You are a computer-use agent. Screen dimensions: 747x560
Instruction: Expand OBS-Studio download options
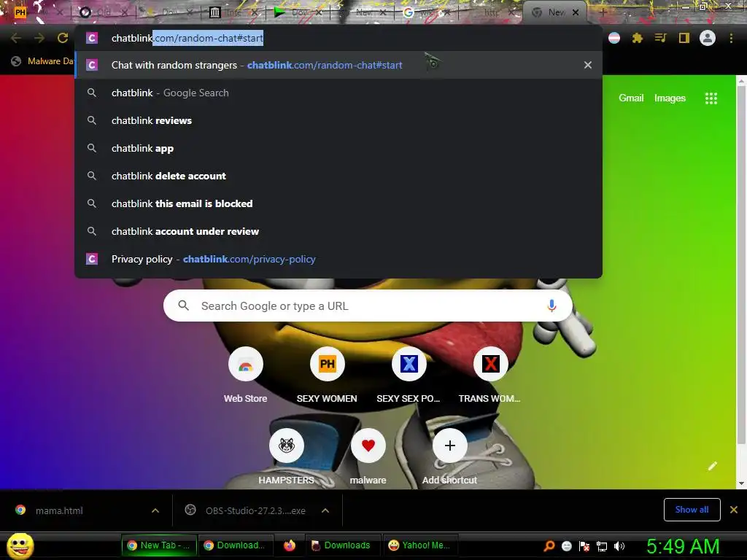(325, 510)
